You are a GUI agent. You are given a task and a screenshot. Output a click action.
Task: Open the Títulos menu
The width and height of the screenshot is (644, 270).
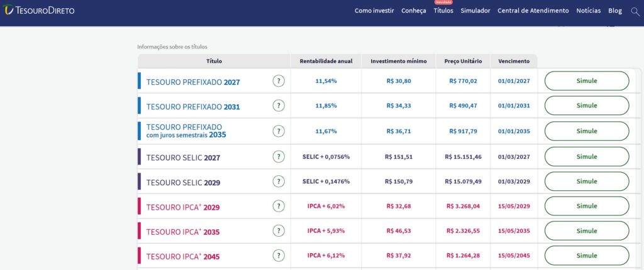point(443,11)
